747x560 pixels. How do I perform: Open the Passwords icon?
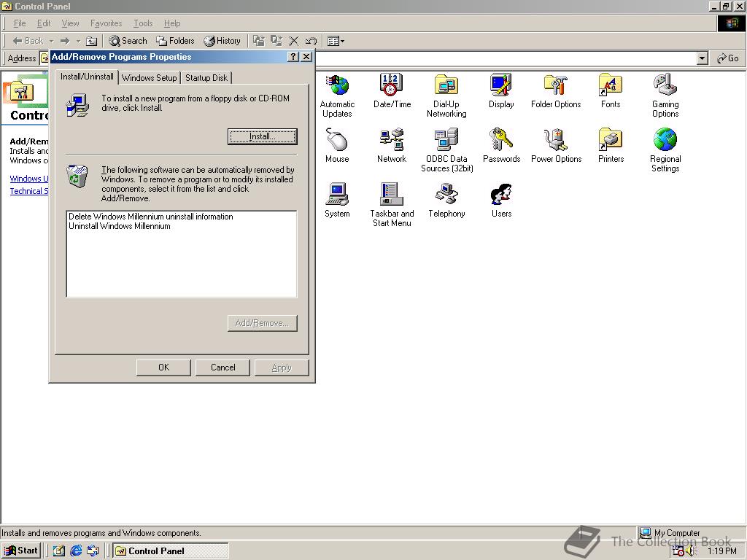coord(501,145)
